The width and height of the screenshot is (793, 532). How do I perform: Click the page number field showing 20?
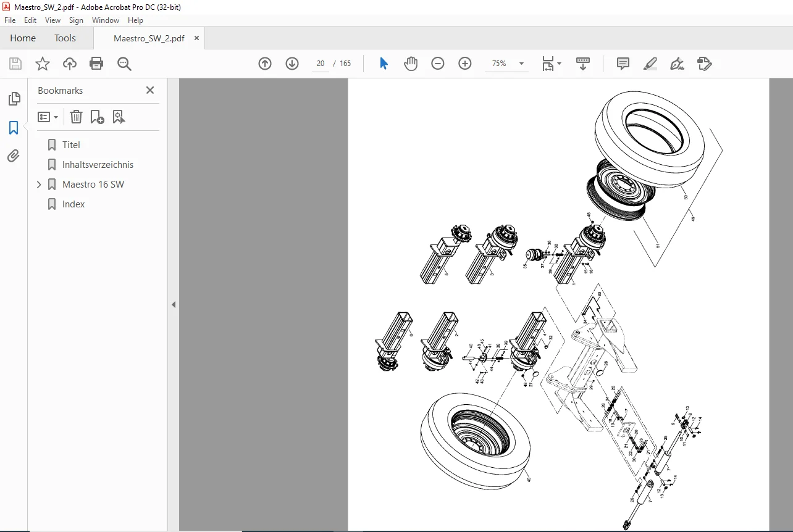click(x=320, y=64)
